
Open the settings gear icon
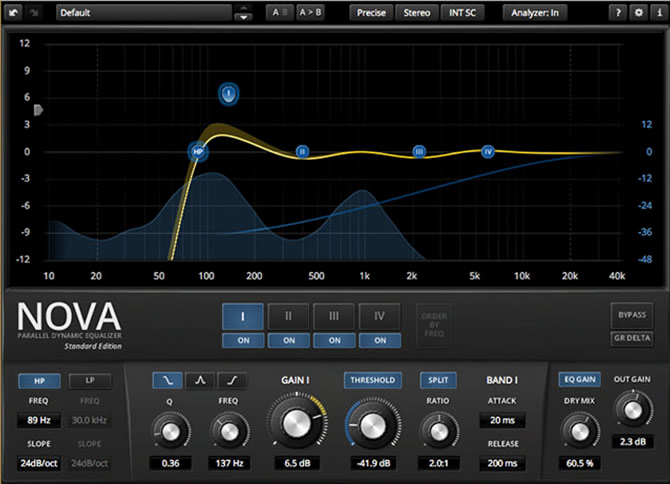point(638,13)
